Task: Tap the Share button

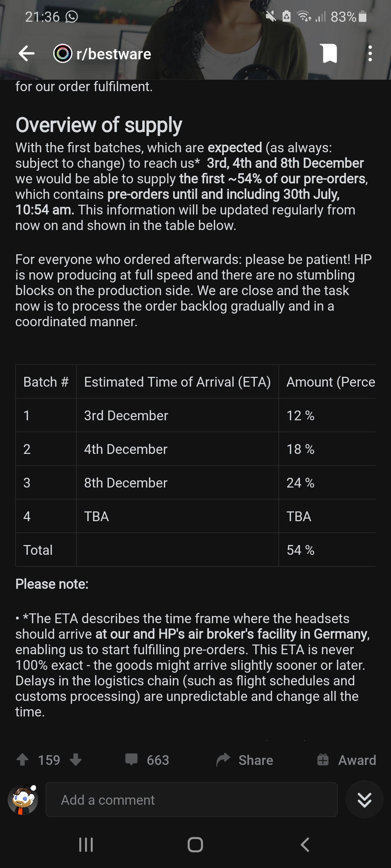Action: tap(245, 760)
